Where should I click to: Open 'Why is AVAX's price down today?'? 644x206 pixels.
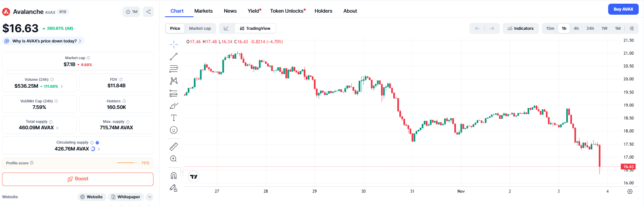coord(44,41)
